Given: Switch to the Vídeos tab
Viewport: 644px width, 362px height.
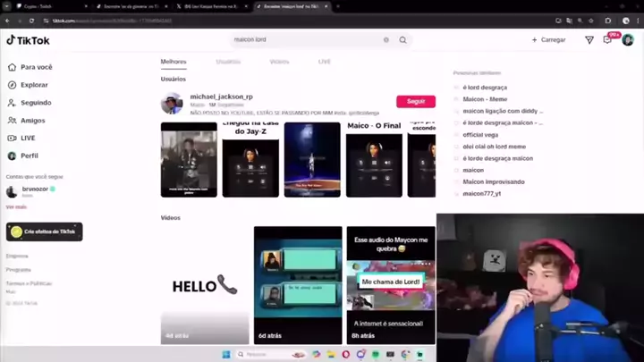Looking at the screenshot, I should [x=279, y=62].
